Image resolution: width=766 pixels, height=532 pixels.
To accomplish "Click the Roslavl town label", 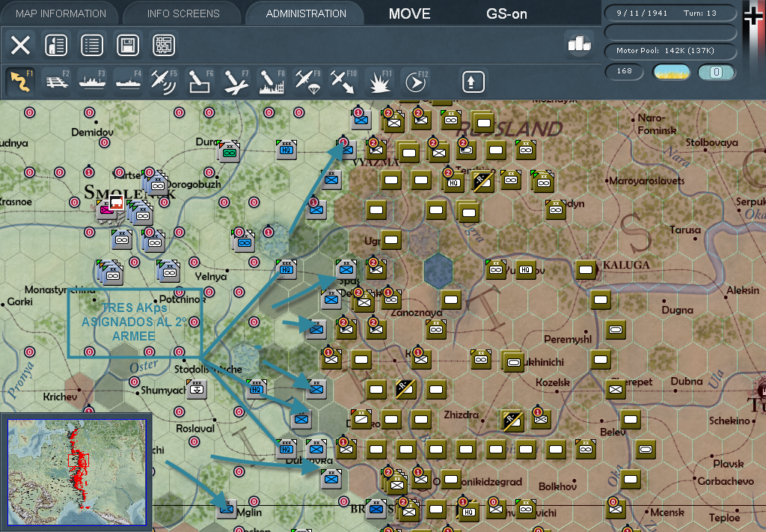I will pyautogui.click(x=195, y=429).
